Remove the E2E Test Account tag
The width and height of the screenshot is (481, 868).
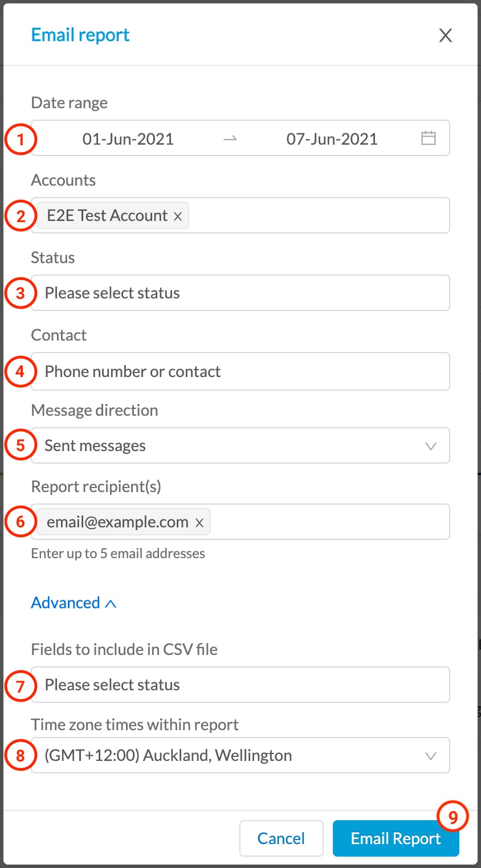coord(178,216)
